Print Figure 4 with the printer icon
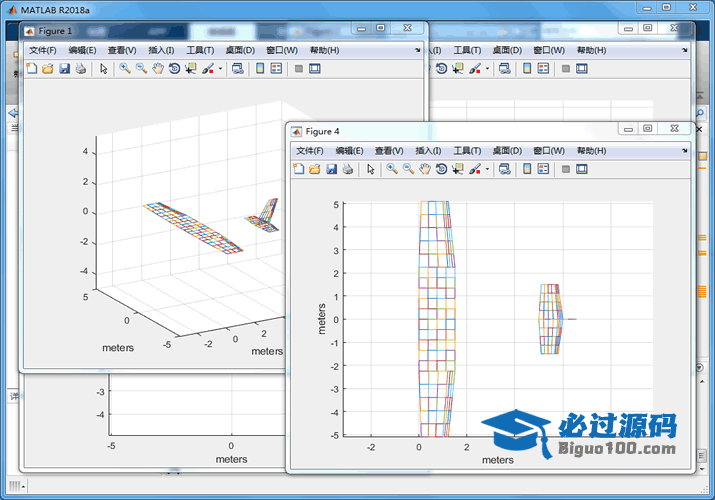 pos(347,169)
